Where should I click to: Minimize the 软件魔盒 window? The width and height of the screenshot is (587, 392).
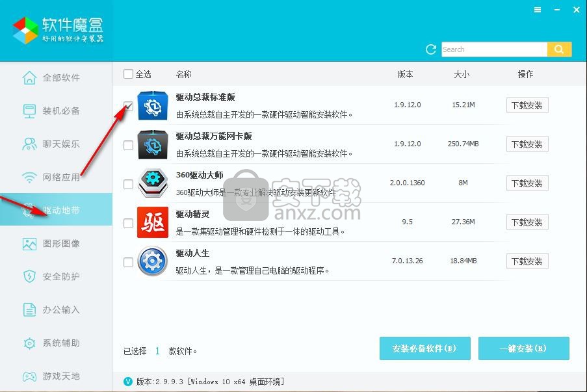pos(557,10)
